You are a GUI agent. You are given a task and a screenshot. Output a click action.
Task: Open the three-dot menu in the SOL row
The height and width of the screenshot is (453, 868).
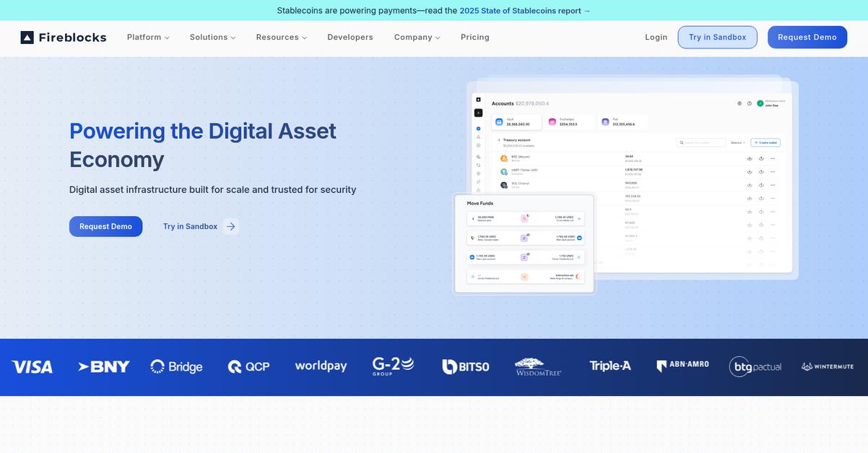coord(773,185)
